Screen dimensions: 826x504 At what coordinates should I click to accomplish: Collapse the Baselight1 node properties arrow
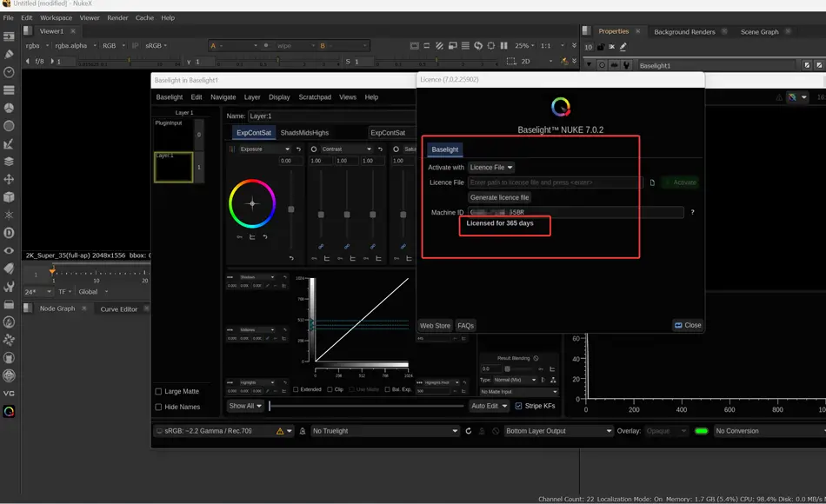click(x=589, y=65)
